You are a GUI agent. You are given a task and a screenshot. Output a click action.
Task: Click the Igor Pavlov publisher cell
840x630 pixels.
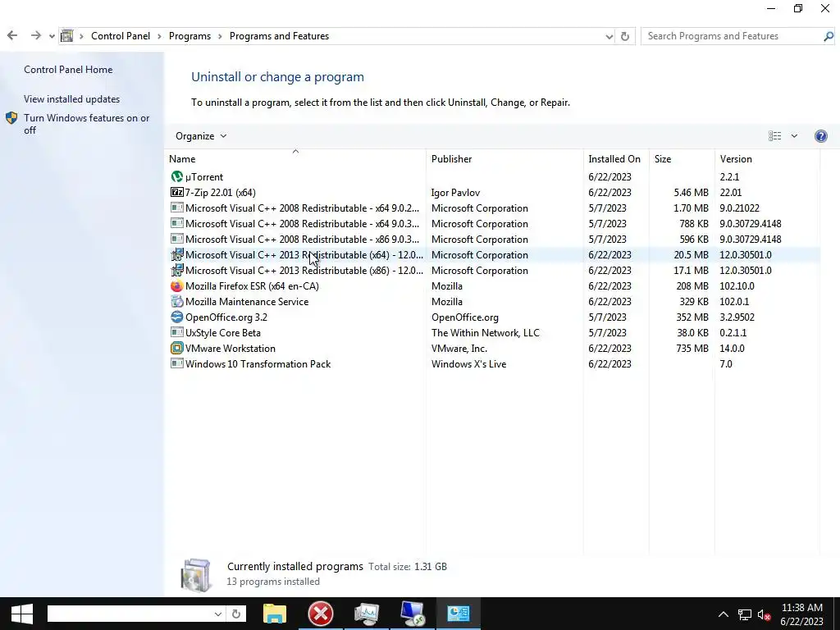[x=455, y=192]
